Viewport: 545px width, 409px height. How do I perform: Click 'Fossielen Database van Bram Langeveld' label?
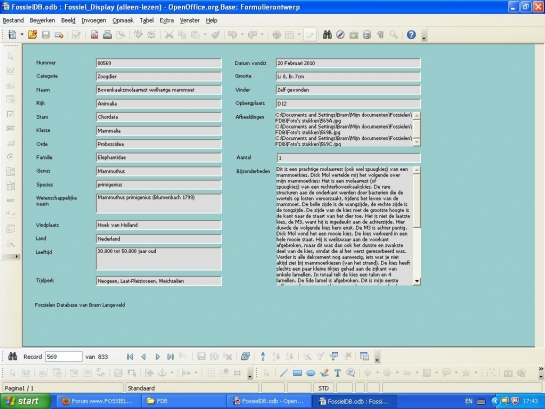[x=80, y=305]
